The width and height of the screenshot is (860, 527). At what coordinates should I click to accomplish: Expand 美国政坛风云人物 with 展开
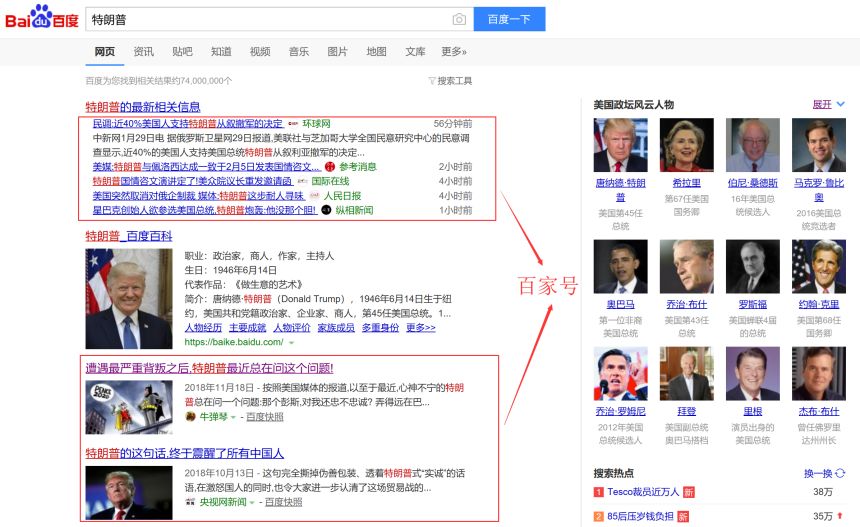coord(829,104)
